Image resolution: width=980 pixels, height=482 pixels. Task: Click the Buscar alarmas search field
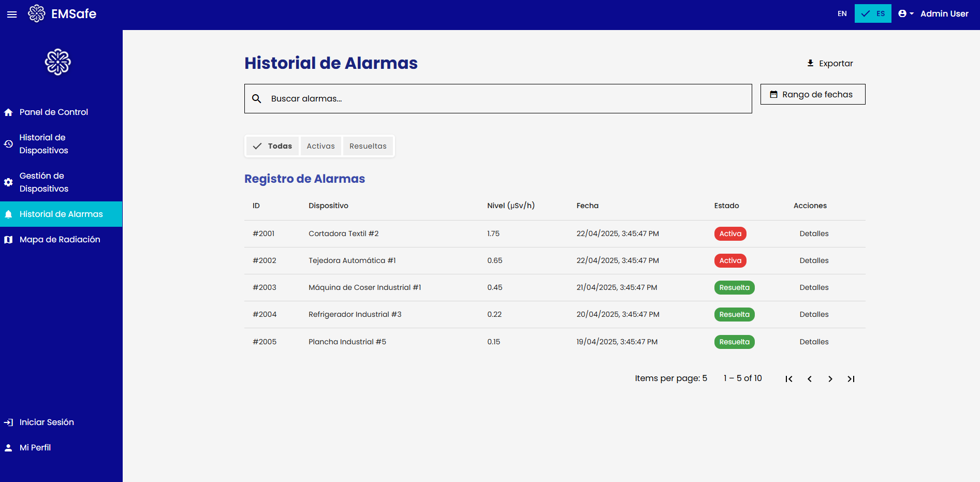[498, 98]
